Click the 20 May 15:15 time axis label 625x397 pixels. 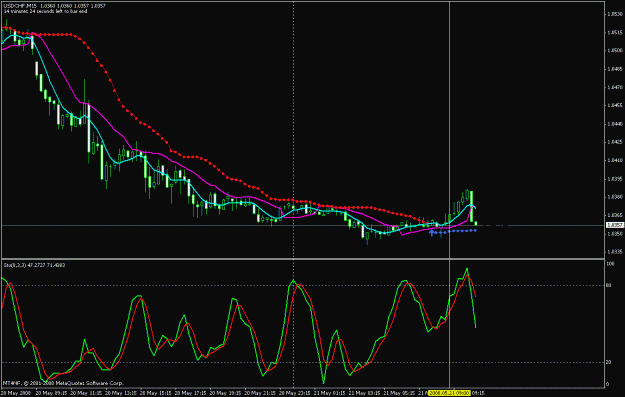(x=155, y=393)
